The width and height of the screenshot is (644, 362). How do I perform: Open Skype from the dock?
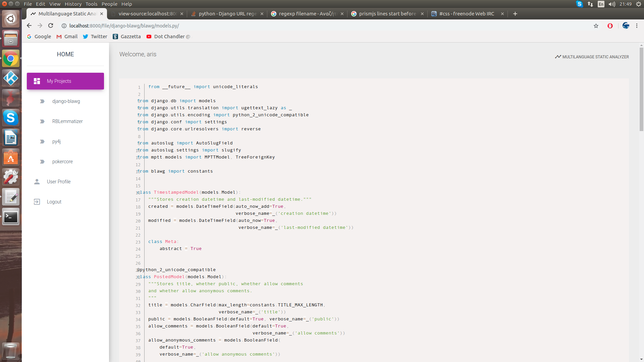click(11, 118)
